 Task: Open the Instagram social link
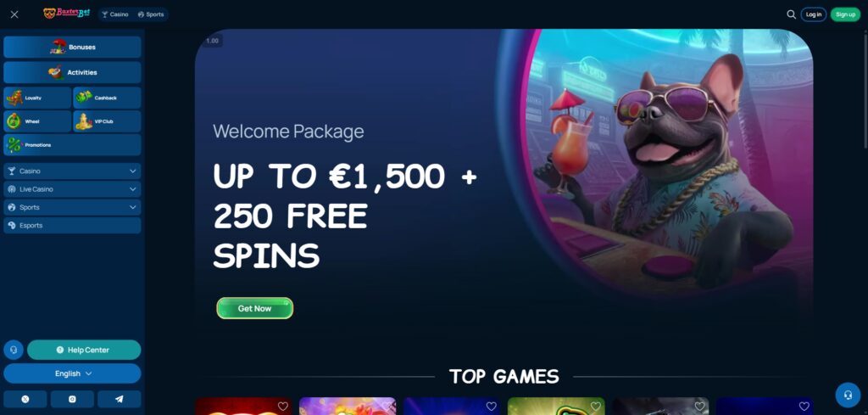[72, 399]
